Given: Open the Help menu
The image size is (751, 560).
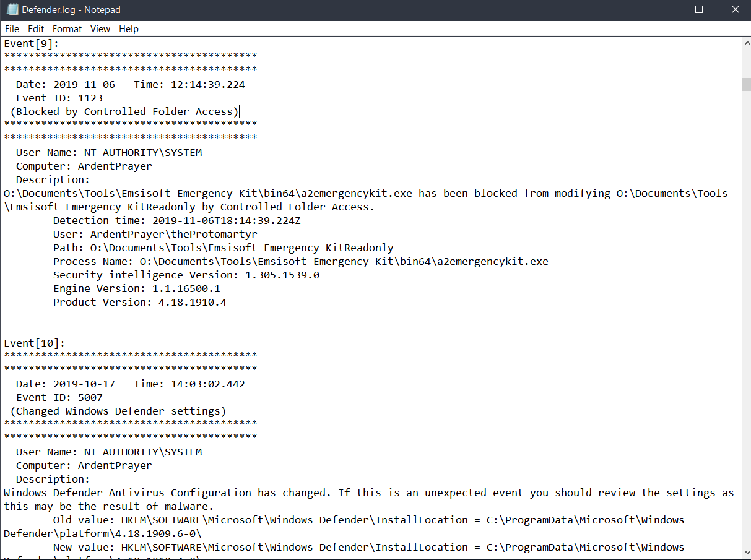Looking at the screenshot, I should [128, 29].
